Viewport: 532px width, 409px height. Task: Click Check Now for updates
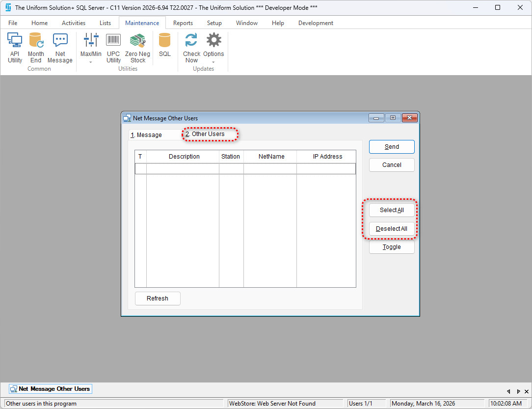191,48
